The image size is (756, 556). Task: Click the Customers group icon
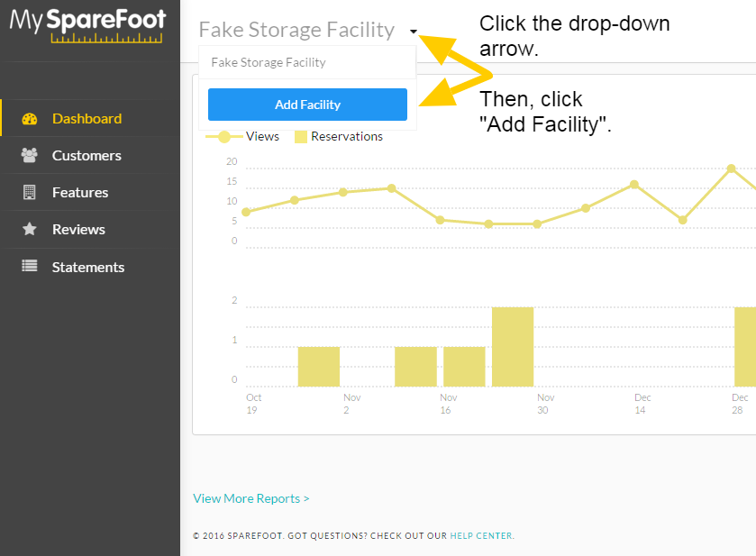[30, 155]
